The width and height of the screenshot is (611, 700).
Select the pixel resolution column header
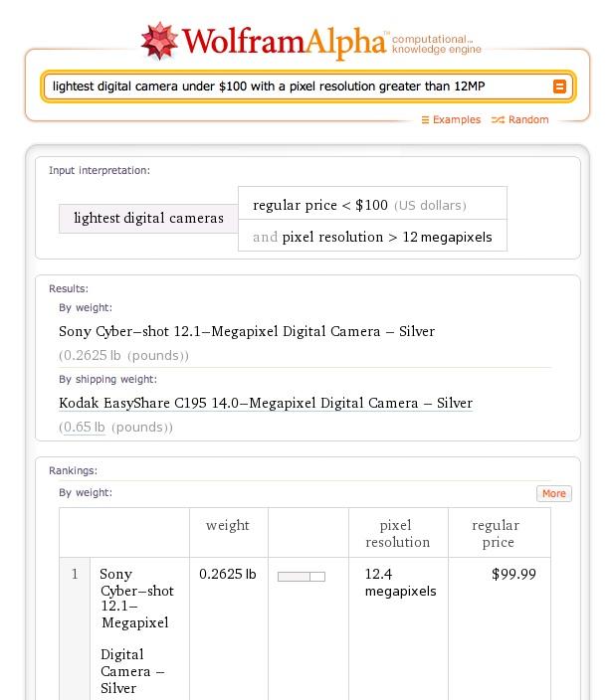click(x=397, y=534)
